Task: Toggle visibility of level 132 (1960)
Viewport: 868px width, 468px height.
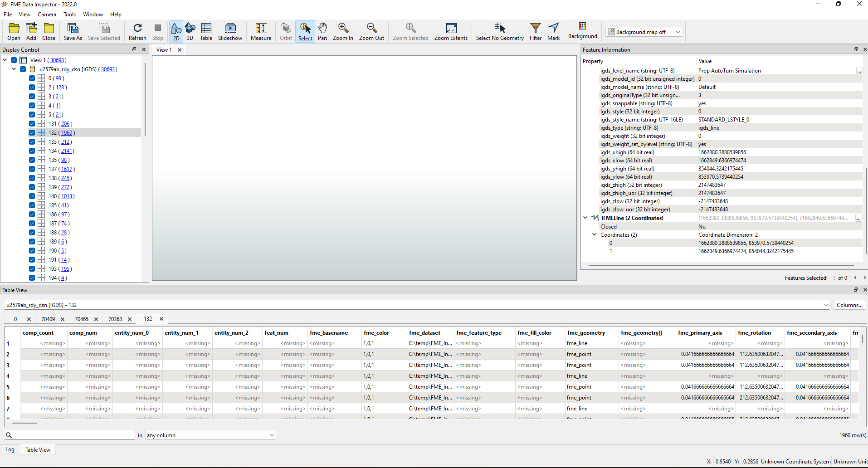Action: click(x=32, y=133)
